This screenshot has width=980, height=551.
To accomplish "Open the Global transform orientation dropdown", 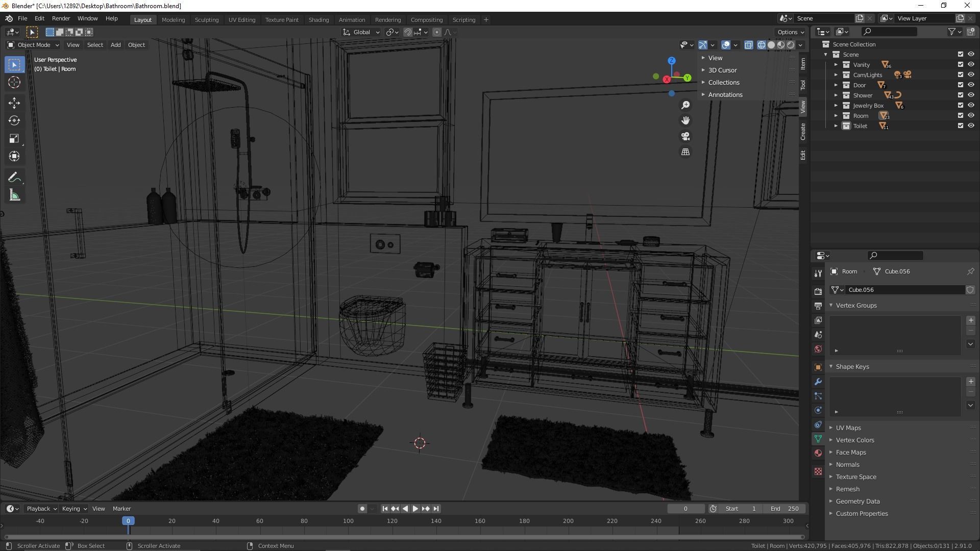I will tap(361, 32).
